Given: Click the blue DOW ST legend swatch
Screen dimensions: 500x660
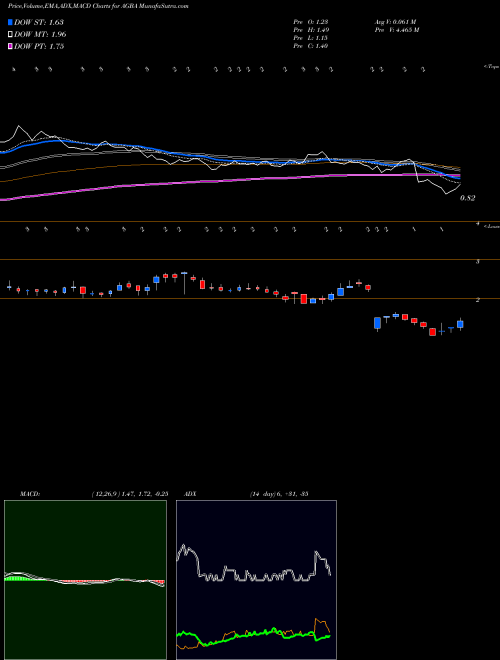Looking at the screenshot, I should pyautogui.click(x=11, y=22).
